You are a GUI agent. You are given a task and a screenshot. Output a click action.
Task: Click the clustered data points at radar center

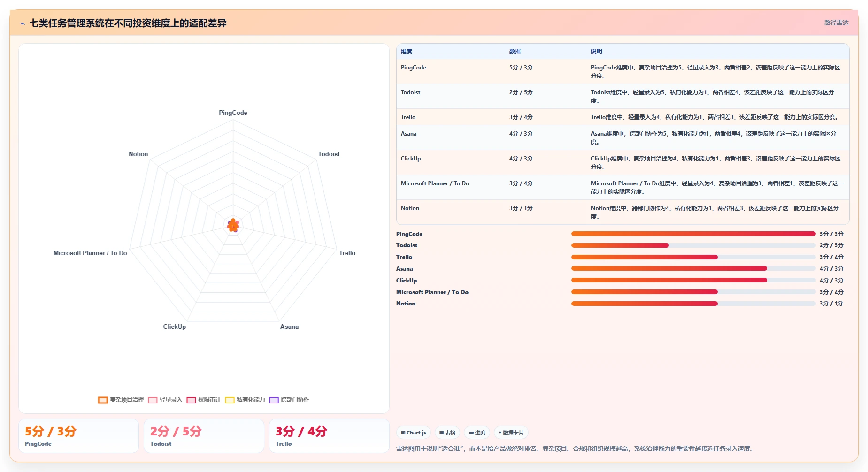coord(233,226)
